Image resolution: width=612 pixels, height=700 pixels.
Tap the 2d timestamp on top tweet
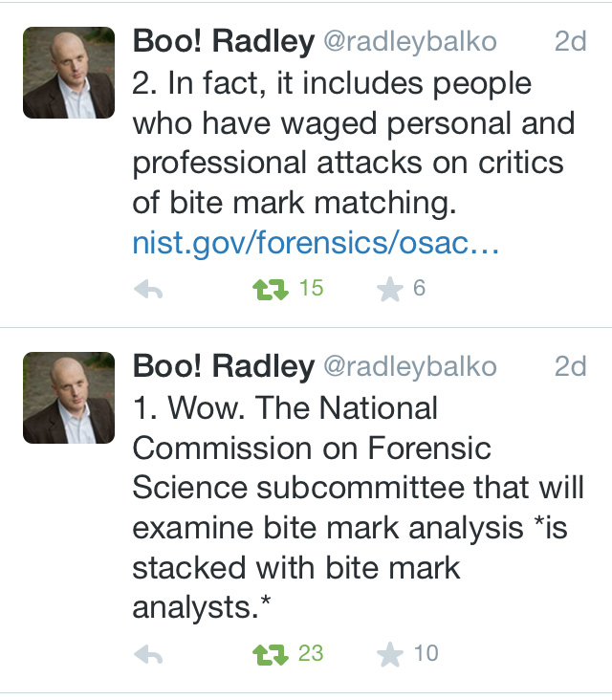pyautogui.click(x=570, y=42)
